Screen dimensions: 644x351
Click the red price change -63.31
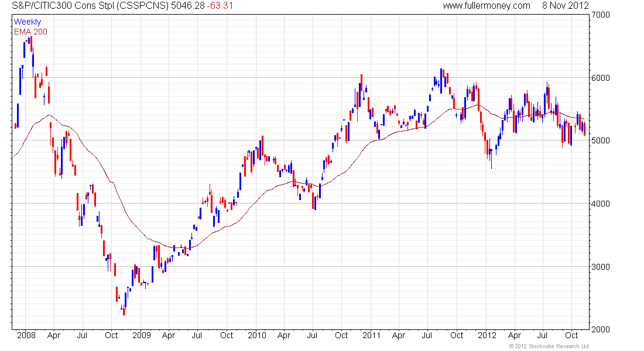220,6
